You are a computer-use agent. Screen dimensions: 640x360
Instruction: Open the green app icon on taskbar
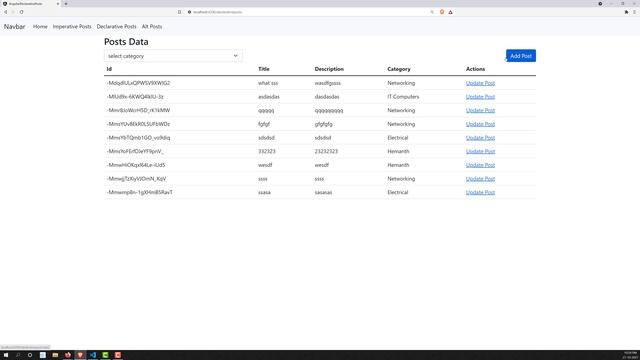click(105, 355)
